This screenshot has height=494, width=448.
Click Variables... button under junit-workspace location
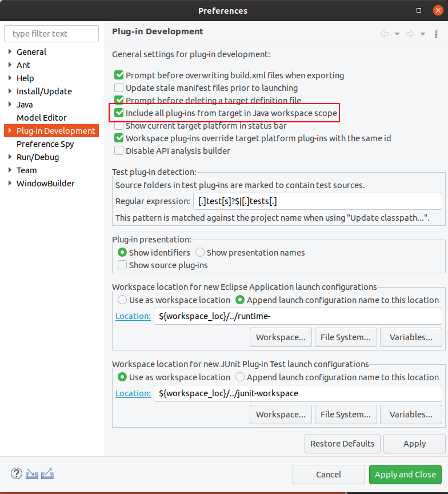(x=411, y=415)
